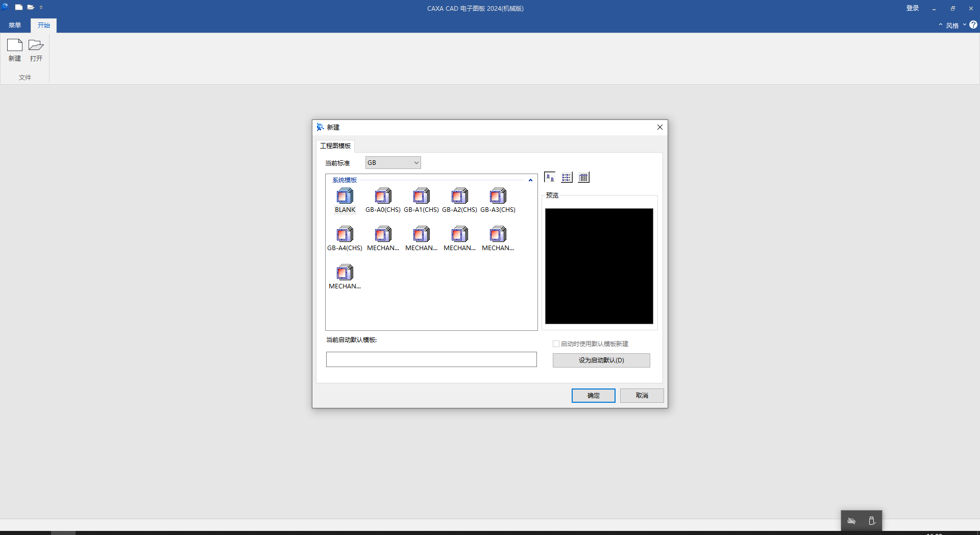Expand the quick access toolbar customize arrow
This screenshot has width=980, height=535.
41,8
